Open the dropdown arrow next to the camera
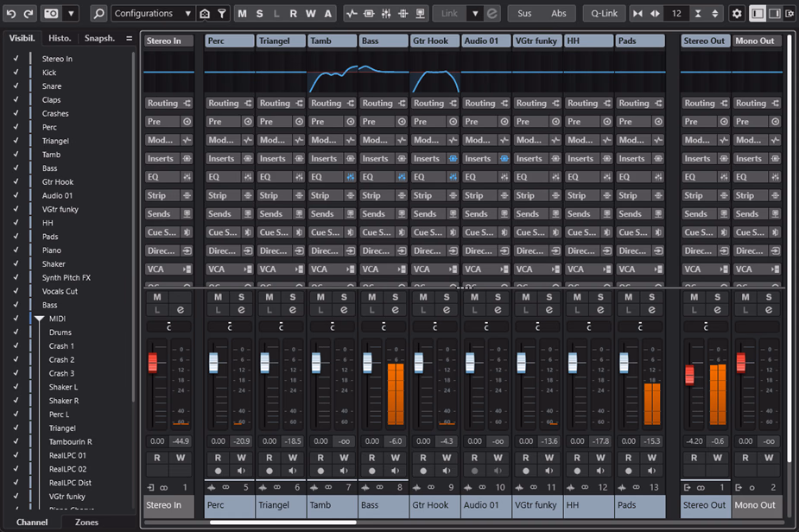This screenshot has width=799, height=532. pyautogui.click(x=72, y=13)
